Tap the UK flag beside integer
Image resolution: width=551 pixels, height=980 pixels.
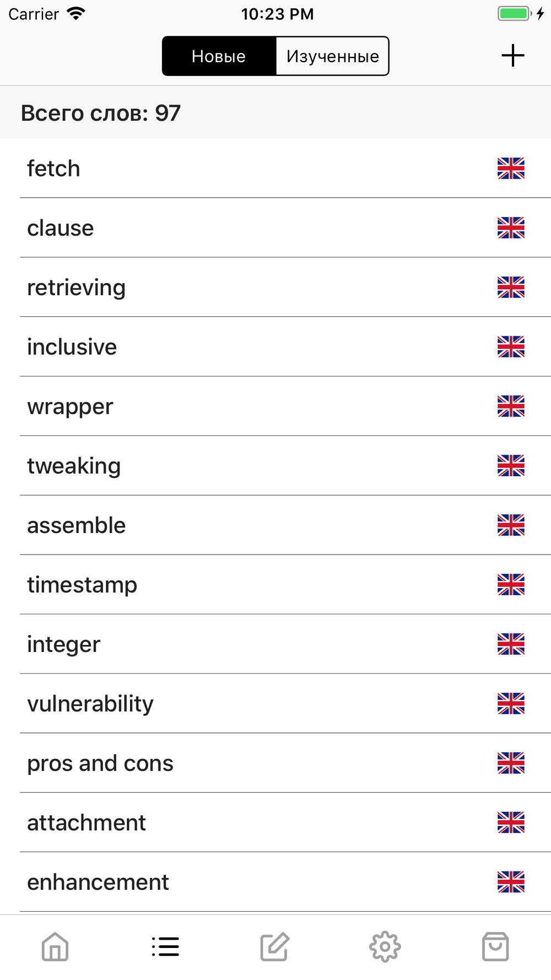(511, 644)
